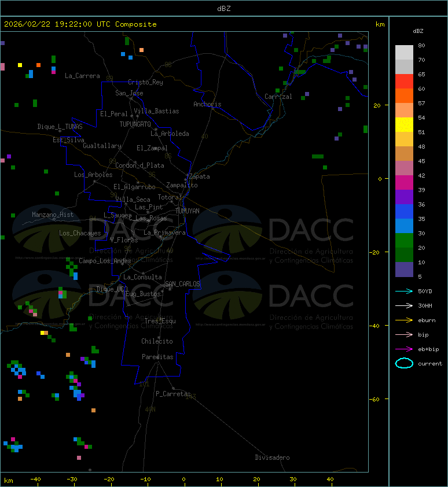Image resolution: width=448 pixels, height=487 pixels.
Task: Click the El_Algarrobo map label
Action: click(134, 187)
